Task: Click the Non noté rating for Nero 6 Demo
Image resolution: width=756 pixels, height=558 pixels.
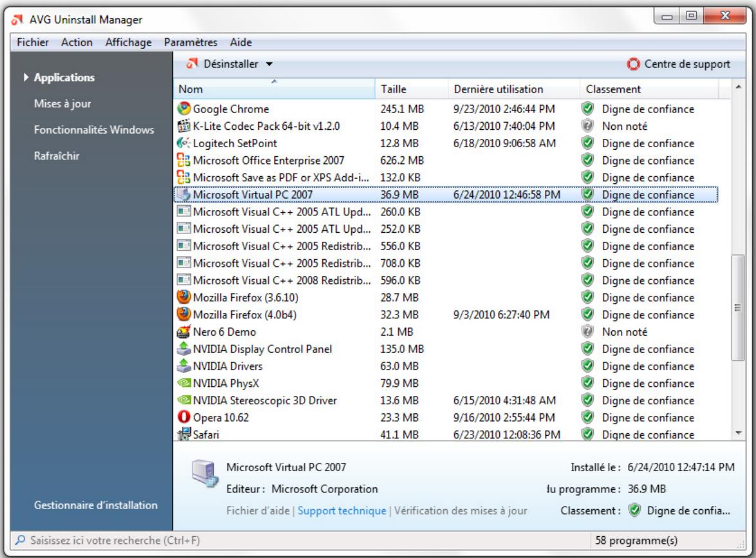Action: tap(624, 332)
